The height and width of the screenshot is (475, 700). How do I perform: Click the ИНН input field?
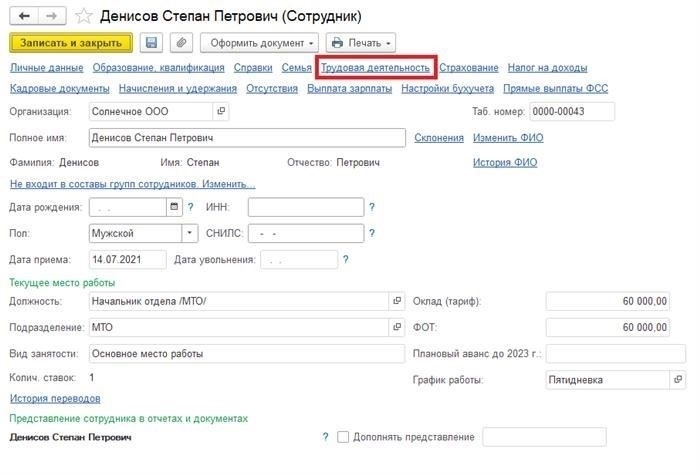(x=306, y=207)
